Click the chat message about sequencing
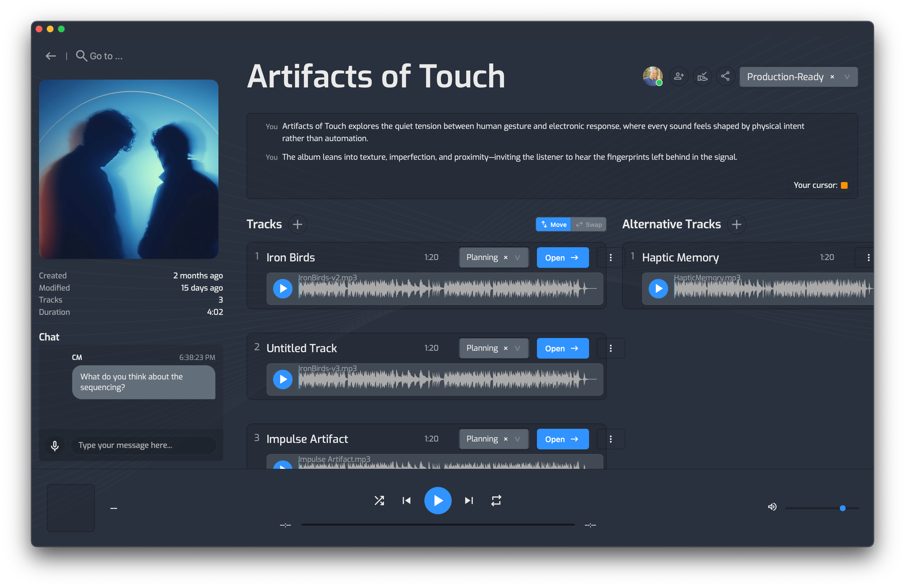This screenshot has width=905, height=588. [x=144, y=382]
